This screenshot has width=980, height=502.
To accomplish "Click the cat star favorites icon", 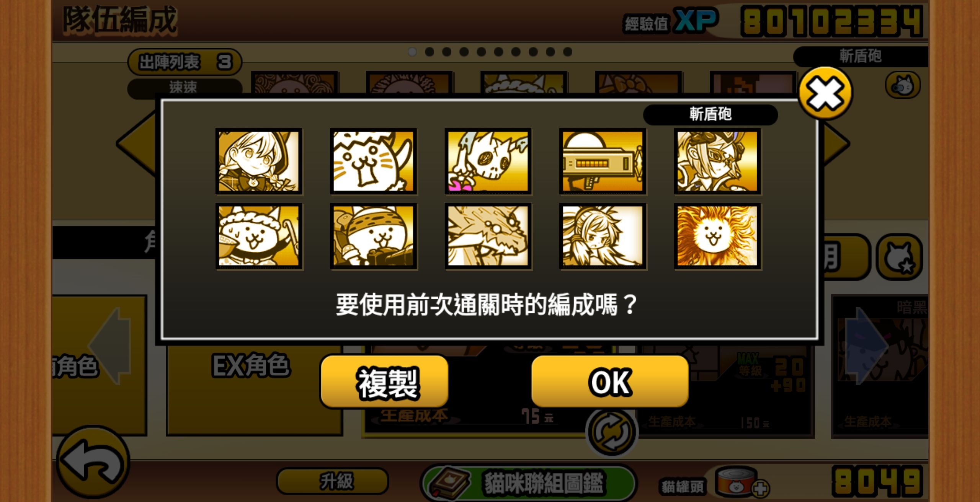I will pyautogui.click(x=899, y=257).
